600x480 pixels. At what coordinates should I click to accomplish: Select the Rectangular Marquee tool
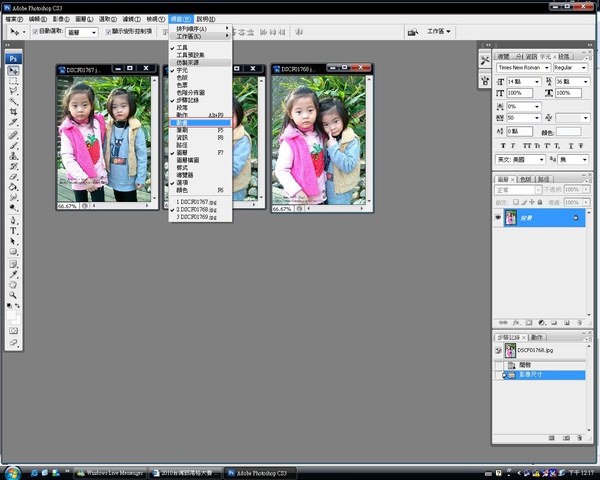[x=13, y=81]
